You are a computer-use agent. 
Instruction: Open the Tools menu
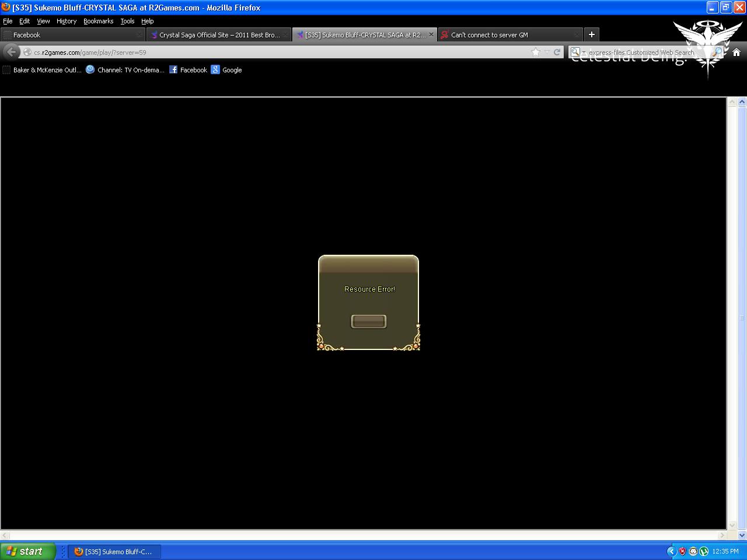tap(127, 21)
